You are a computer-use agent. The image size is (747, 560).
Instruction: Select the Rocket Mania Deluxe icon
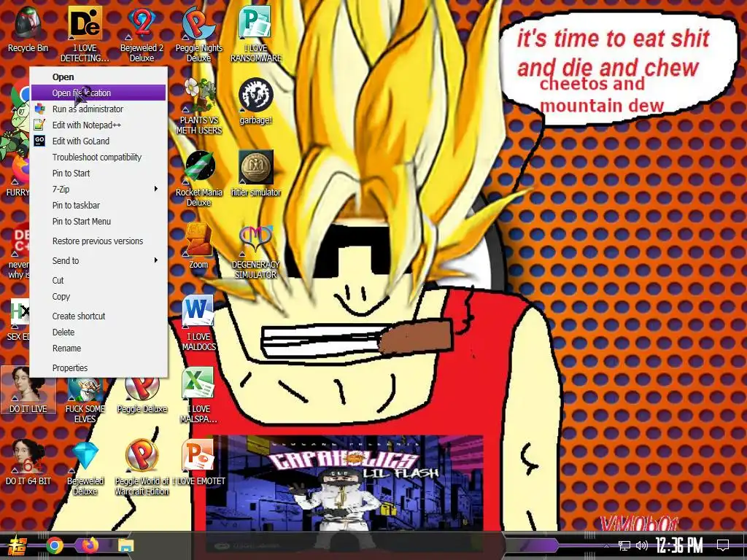(x=198, y=178)
